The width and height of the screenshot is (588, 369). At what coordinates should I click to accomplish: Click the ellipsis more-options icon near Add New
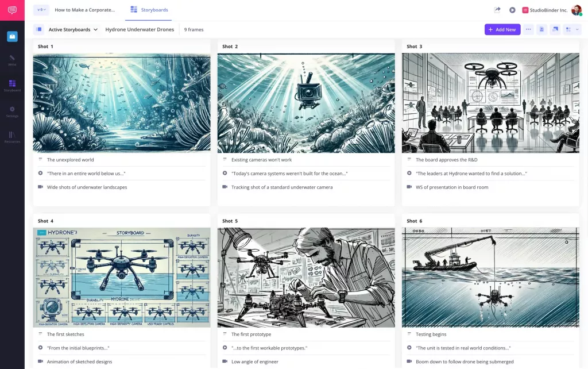pos(528,29)
